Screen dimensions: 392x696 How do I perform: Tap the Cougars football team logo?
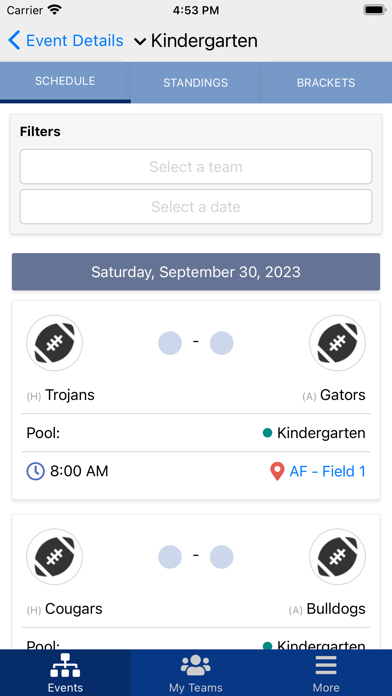[55, 557]
